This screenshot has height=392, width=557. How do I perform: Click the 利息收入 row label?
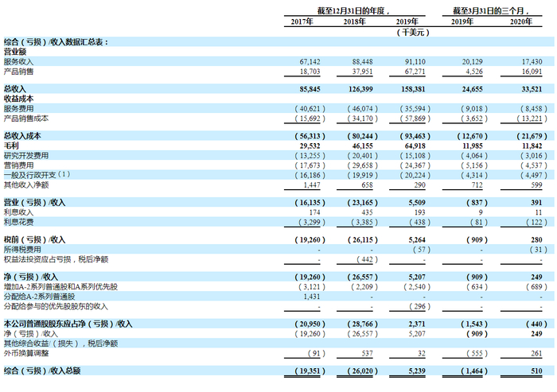point(18,212)
